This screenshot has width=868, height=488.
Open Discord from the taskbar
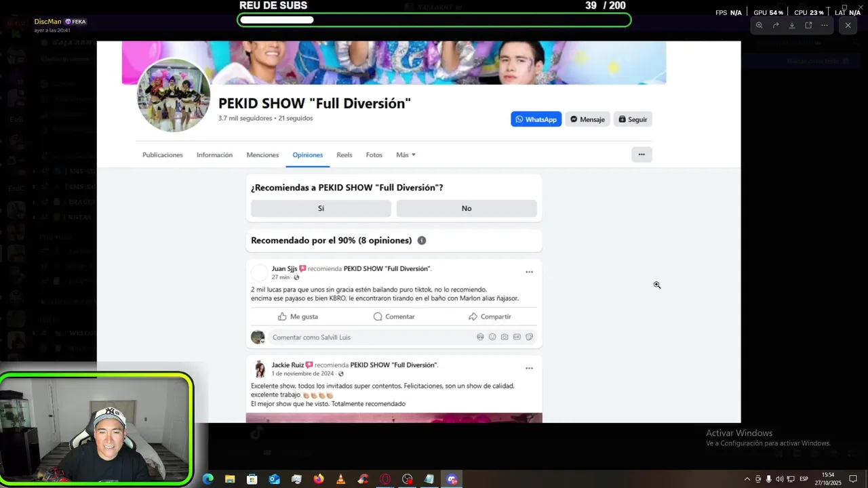tap(452, 479)
